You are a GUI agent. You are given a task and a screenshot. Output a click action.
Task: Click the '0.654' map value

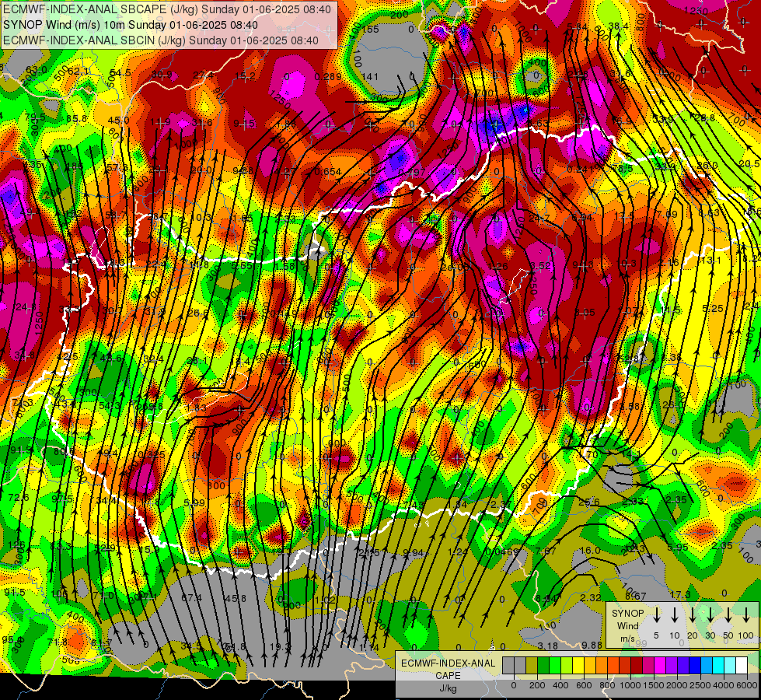click(x=327, y=171)
